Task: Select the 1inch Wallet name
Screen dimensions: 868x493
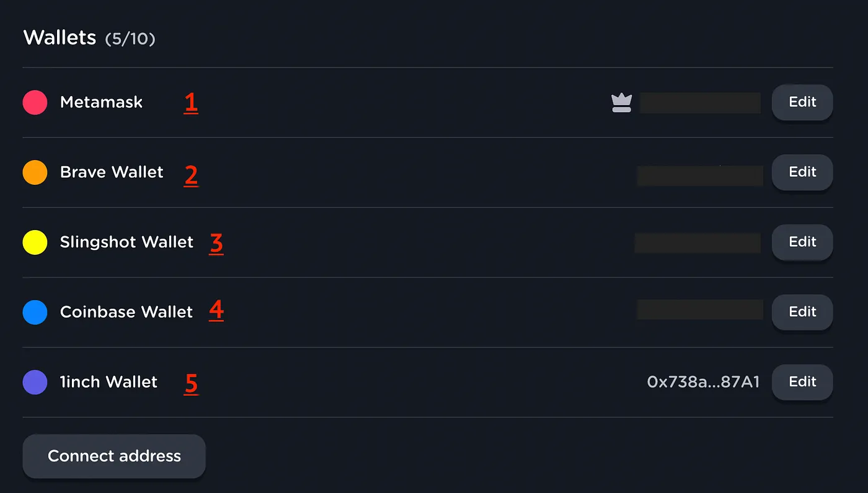Action: click(108, 382)
